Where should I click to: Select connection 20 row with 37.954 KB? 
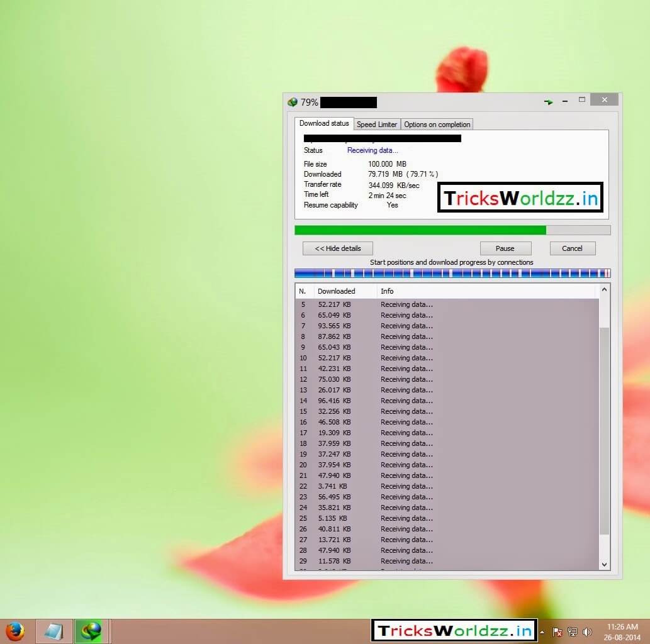click(448, 465)
